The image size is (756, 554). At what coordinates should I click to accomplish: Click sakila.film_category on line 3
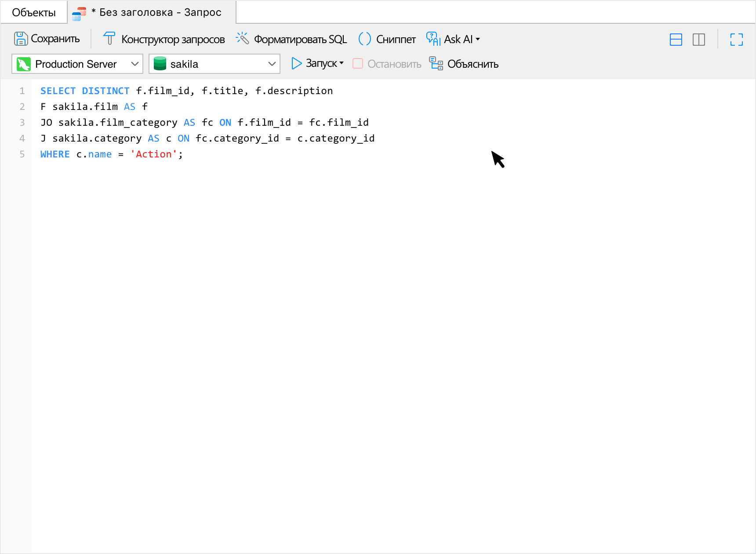(x=118, y=122)
